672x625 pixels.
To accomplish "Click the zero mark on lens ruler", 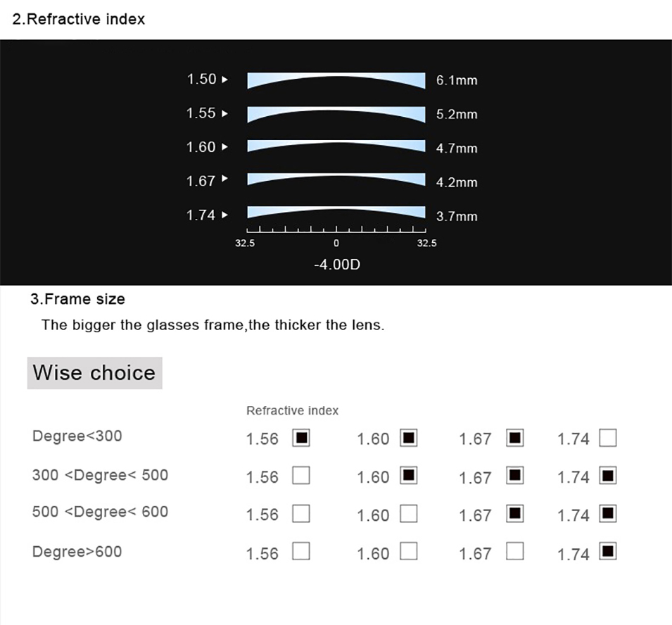I will [x=336, y=243].
